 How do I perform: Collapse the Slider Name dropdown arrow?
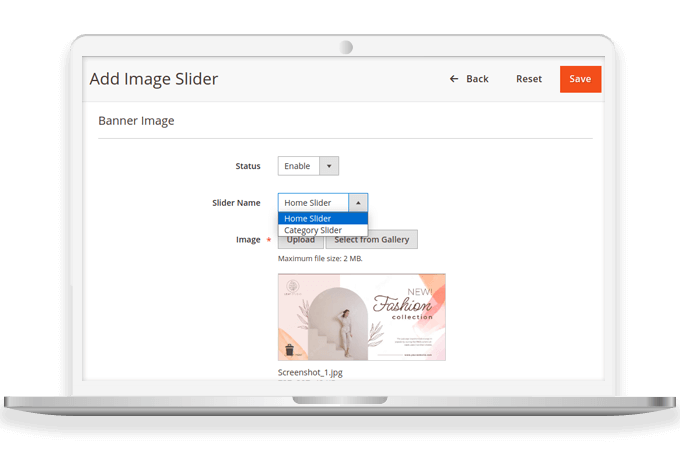[x=358, y=203]
